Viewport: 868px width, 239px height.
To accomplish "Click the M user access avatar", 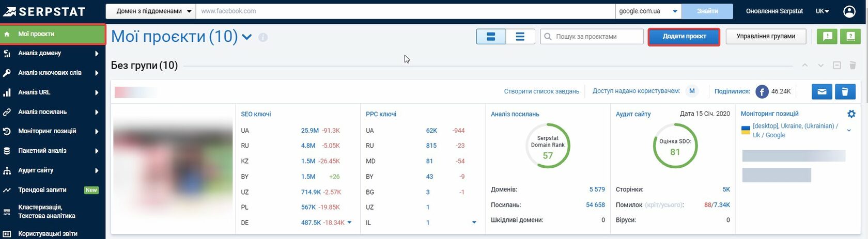I will pyautogui.click(x=692, y=91).
